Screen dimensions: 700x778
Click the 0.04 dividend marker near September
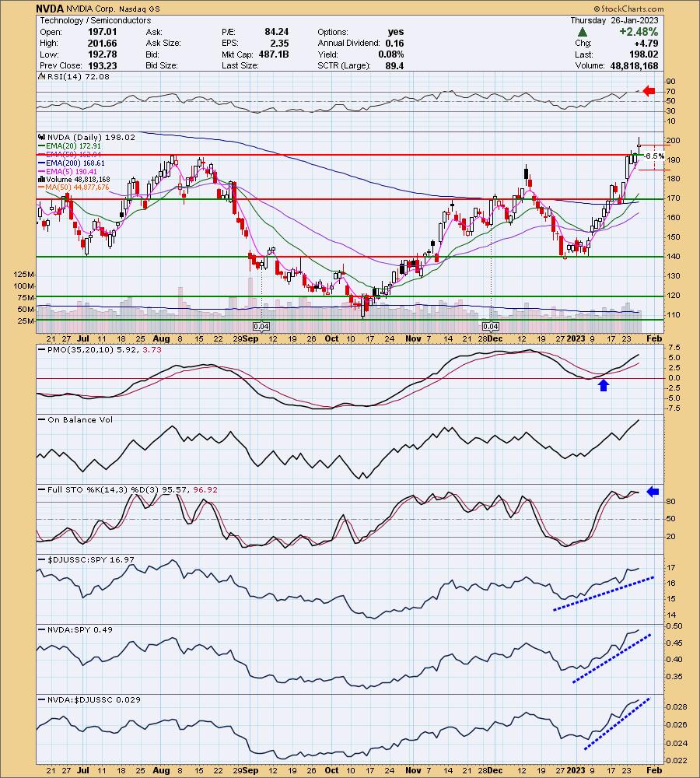point(261,326)
